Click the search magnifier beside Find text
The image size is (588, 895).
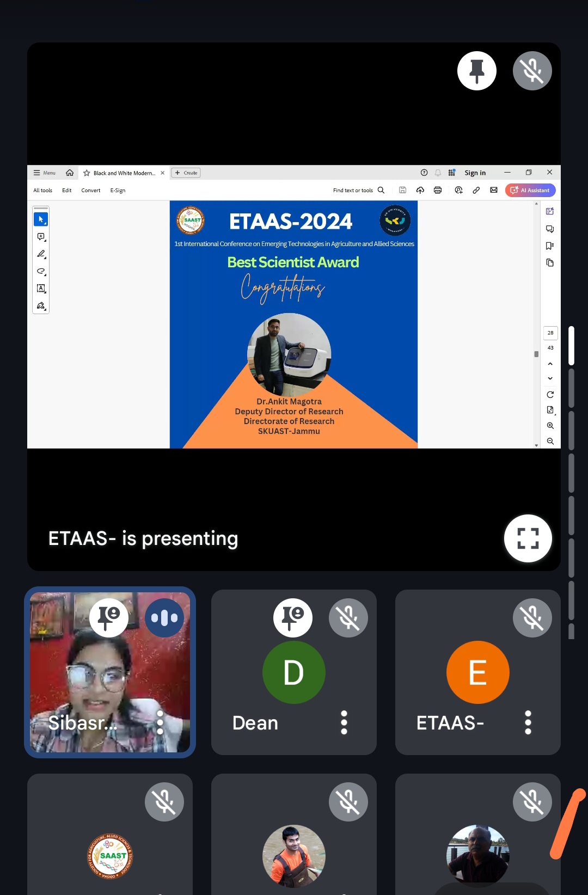(381, 190)
